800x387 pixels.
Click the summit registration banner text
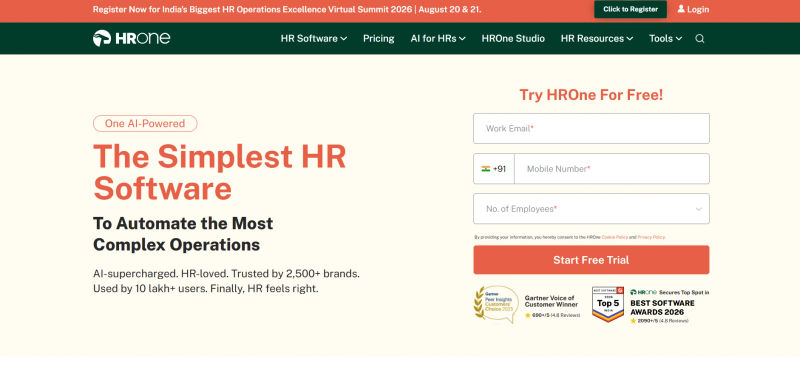pos(287,9)
